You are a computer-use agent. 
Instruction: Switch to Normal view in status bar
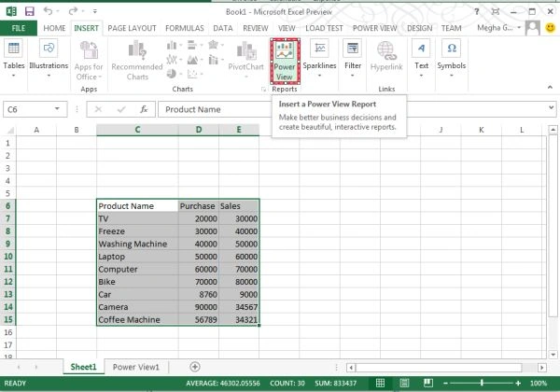(381, 383)
